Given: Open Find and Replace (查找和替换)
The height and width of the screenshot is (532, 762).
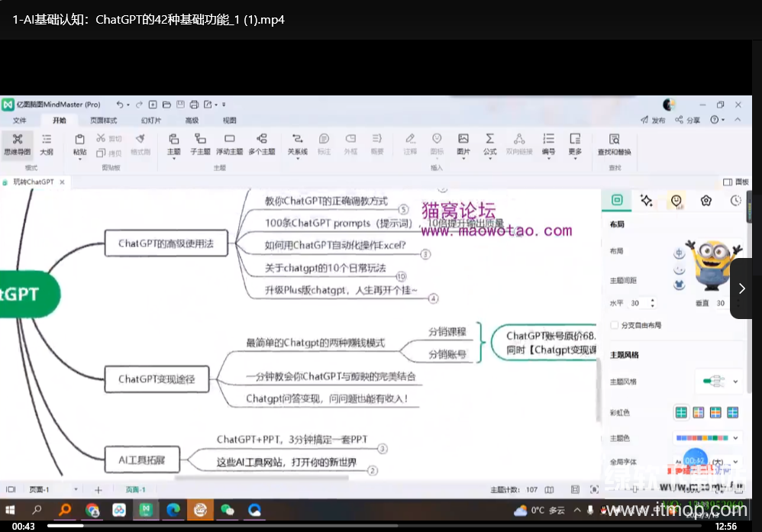Looking at the screenshot, I should pyautogui.click(x=614, y=143).
